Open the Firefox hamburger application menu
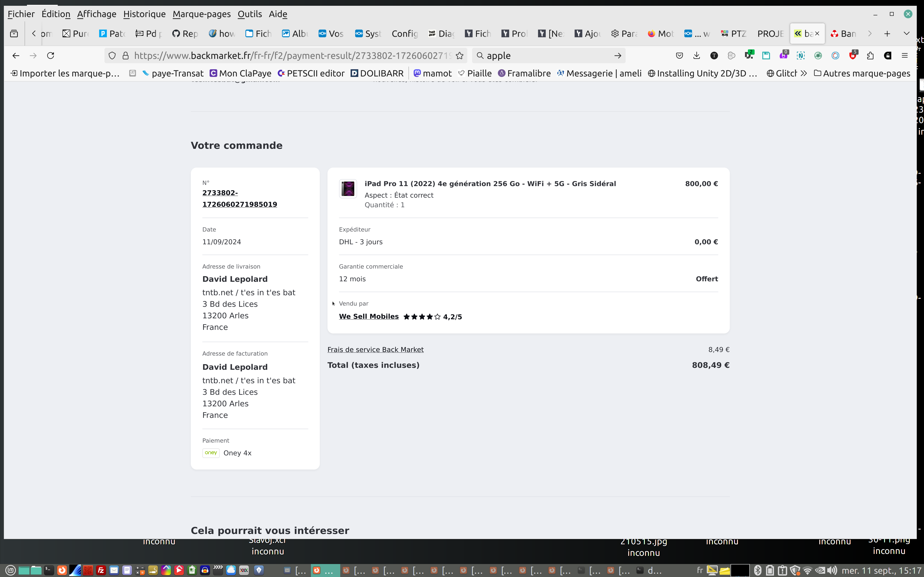 905,56
